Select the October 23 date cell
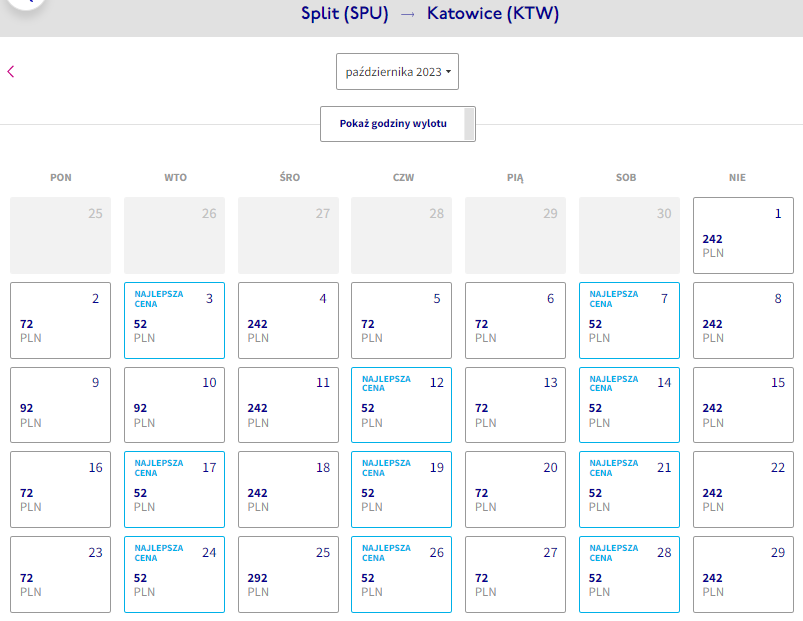This screenshot has width=803, height=621. click(x=60, y=574)
